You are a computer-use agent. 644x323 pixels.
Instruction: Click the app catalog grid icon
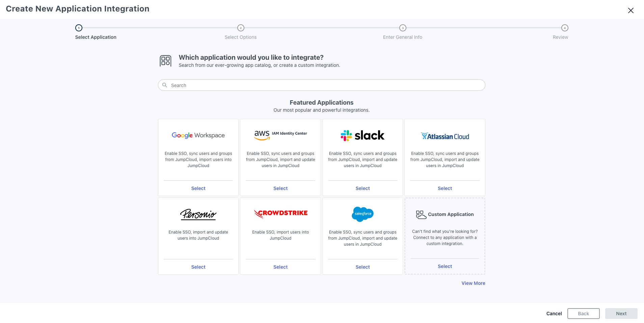[165, 61]
